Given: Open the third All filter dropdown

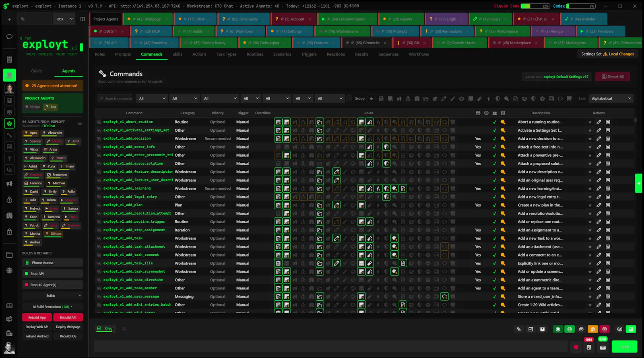Looking at the screenshot, I should pos(220,99).
